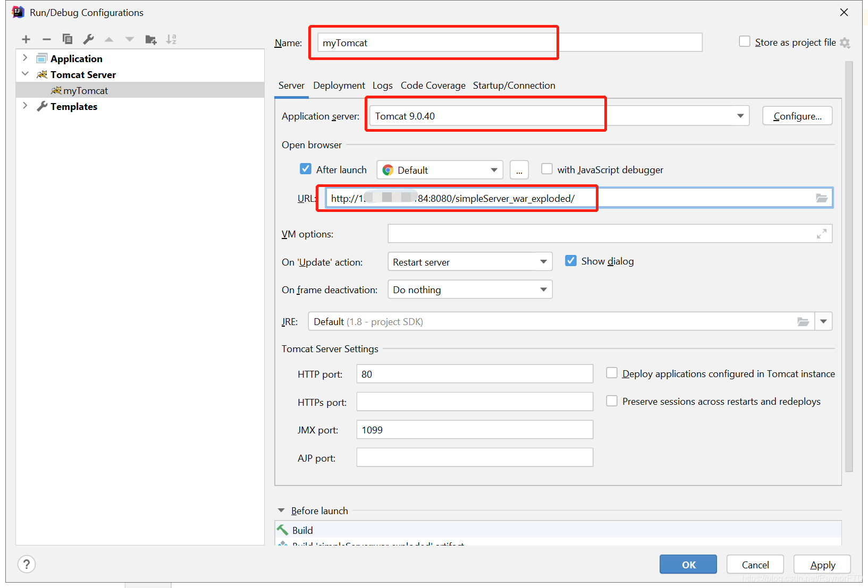Copy the configuration using the copy icon

point(68,39)
